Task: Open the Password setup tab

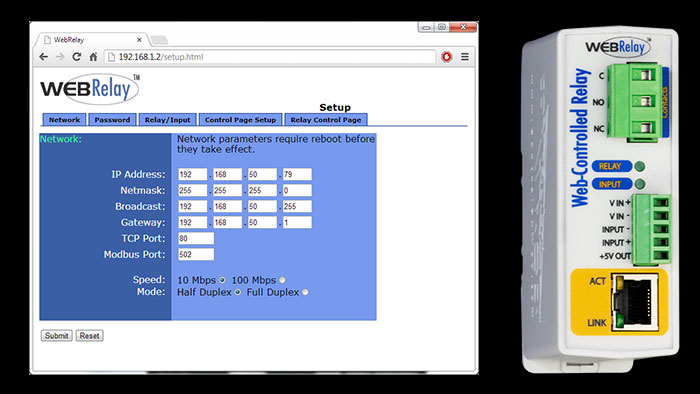Action: point(112,120)
